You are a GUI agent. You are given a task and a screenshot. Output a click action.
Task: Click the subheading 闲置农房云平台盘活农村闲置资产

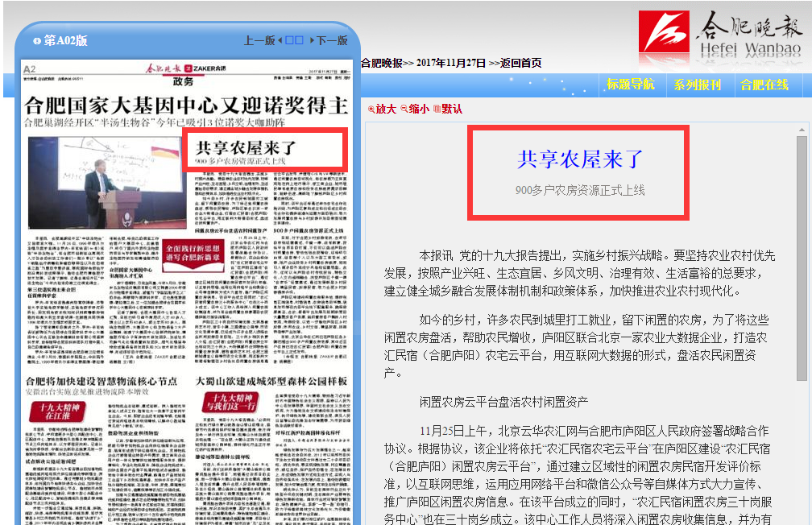pyautogui.click(x=504, y=401)
